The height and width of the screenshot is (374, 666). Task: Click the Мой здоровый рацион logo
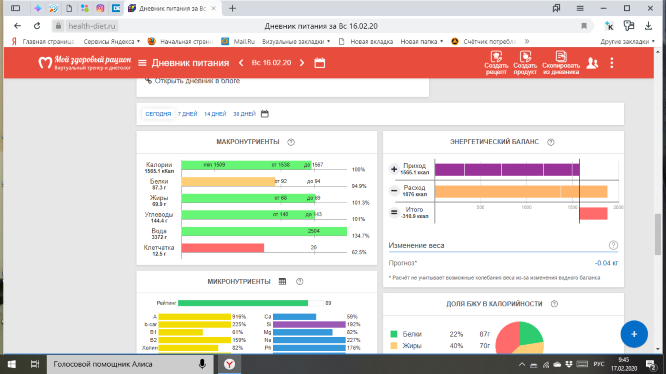coord(85,63)
